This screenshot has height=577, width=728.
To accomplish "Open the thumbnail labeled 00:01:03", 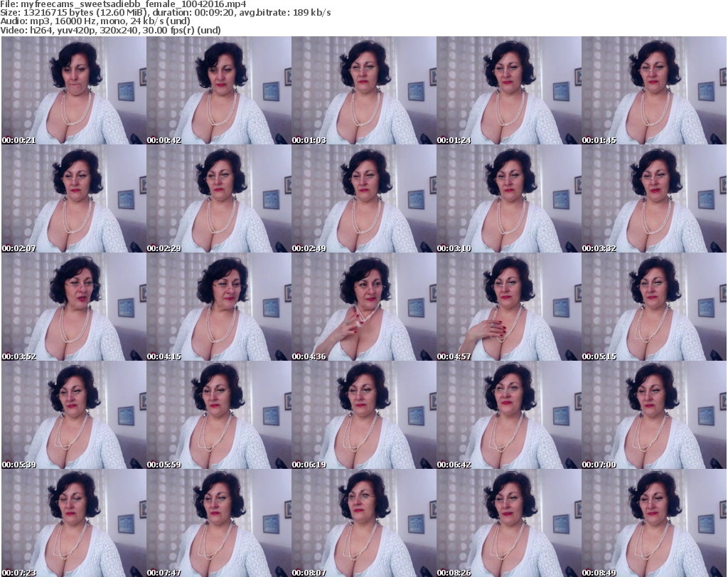I will click(x=363, y=91).
